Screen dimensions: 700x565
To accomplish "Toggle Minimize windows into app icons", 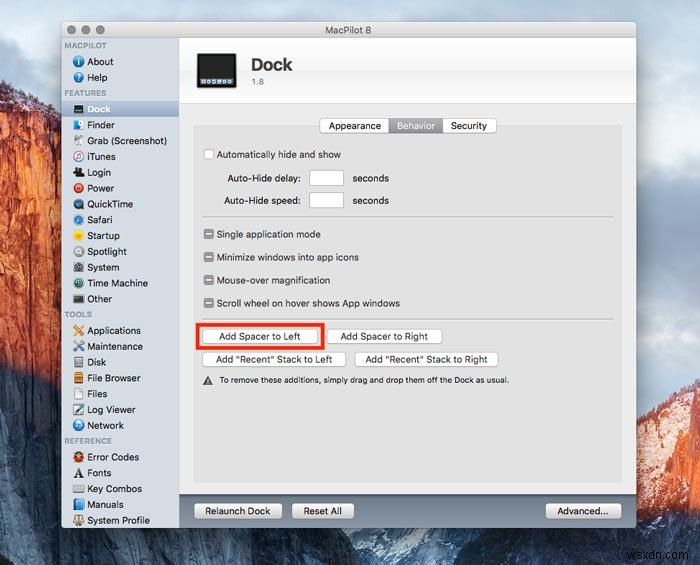I will point(208,258).
